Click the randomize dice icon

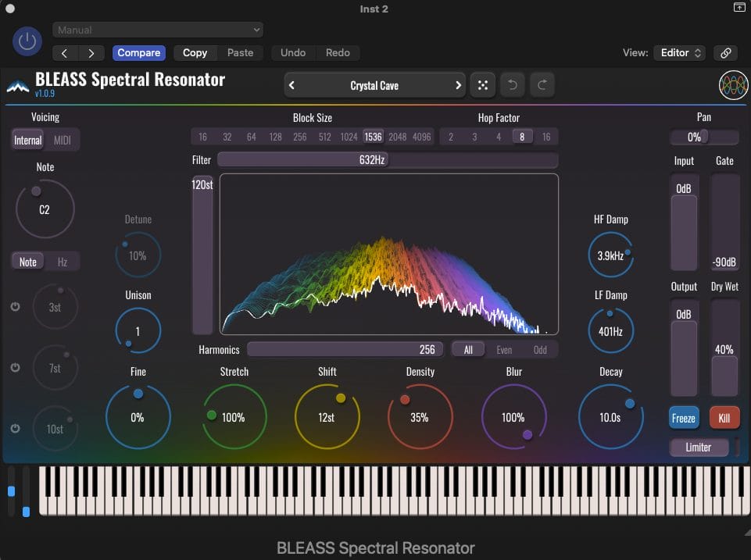coord(482,85)
